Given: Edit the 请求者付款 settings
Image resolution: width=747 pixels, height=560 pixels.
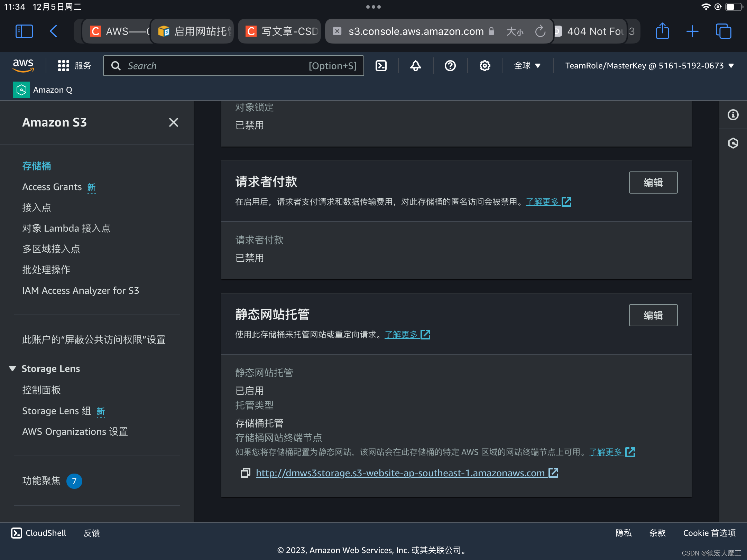Looking at the screenshot, I should [x=653, y=183].
